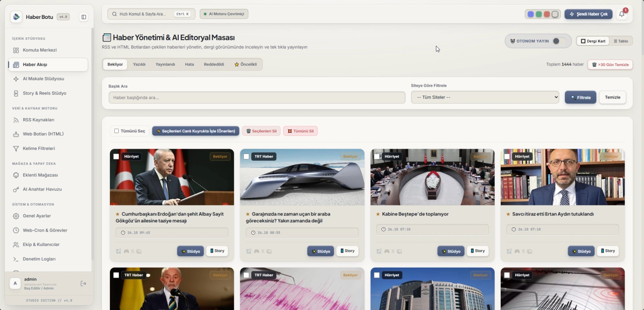This screenshot has width=644, height=310.
Task: Select Dergi Kart view
Action: point(593,41)
